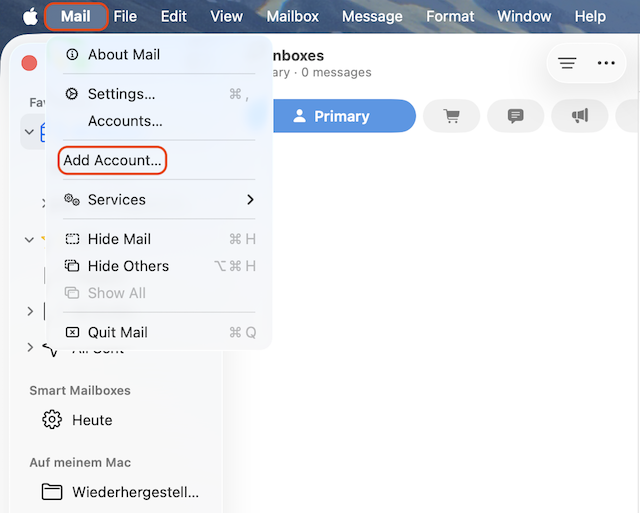
Task: Click the Wiederhergestell… folder icon
Action: [52, 492]
